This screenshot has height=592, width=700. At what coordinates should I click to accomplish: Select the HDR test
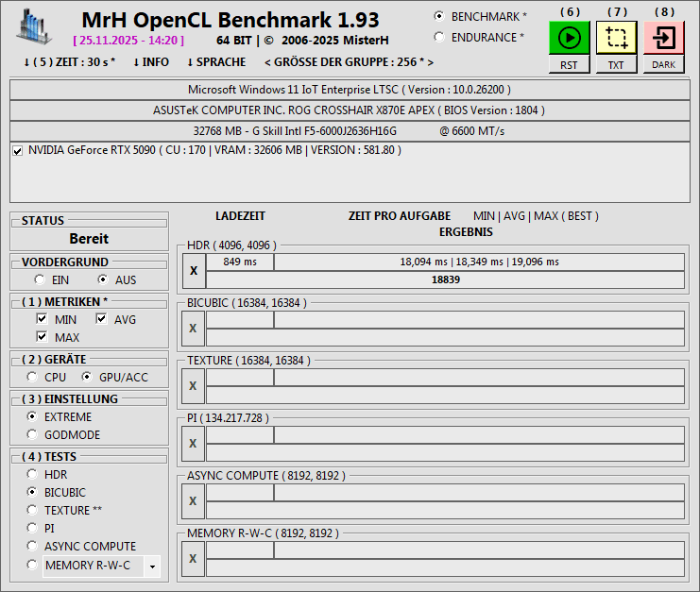[32, 474]
